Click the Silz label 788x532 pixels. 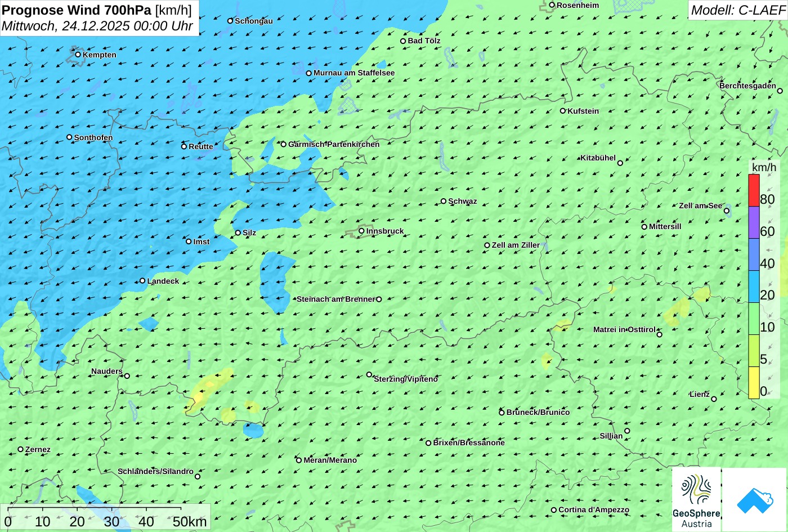pos(249,233)
